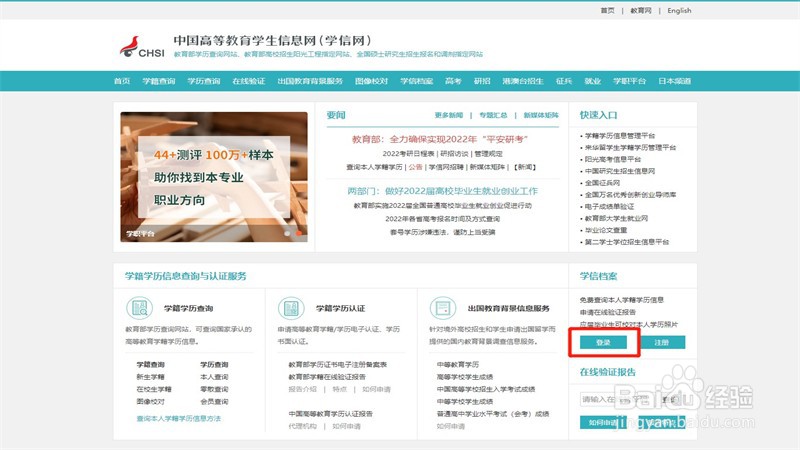
Task: Go to 高考 in the navigation bar
Action: coord(453,81)
